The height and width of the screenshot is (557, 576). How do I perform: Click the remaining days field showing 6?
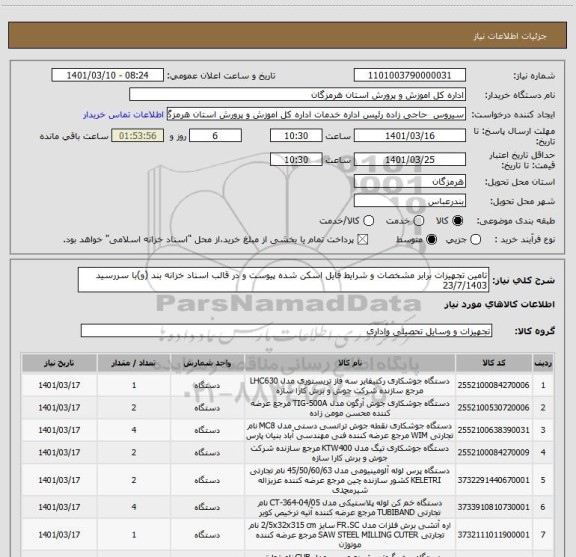215,136
